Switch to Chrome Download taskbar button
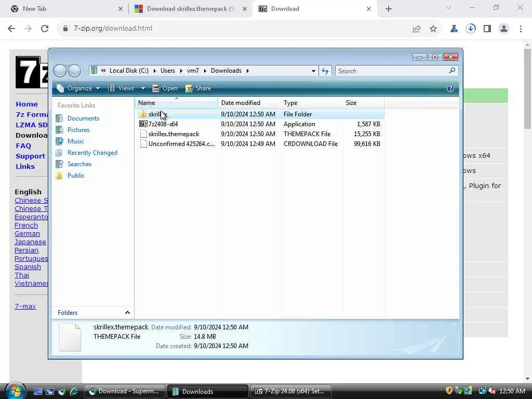This screenshot has width=532, height=399. [x=124, y=391]
